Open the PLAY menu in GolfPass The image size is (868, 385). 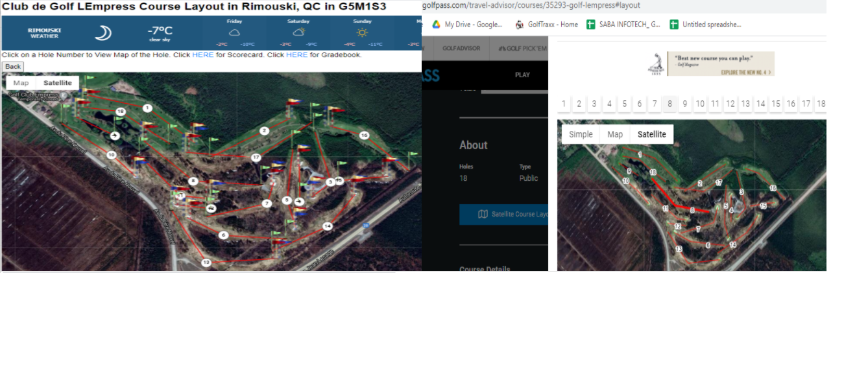tap(522, 75)
